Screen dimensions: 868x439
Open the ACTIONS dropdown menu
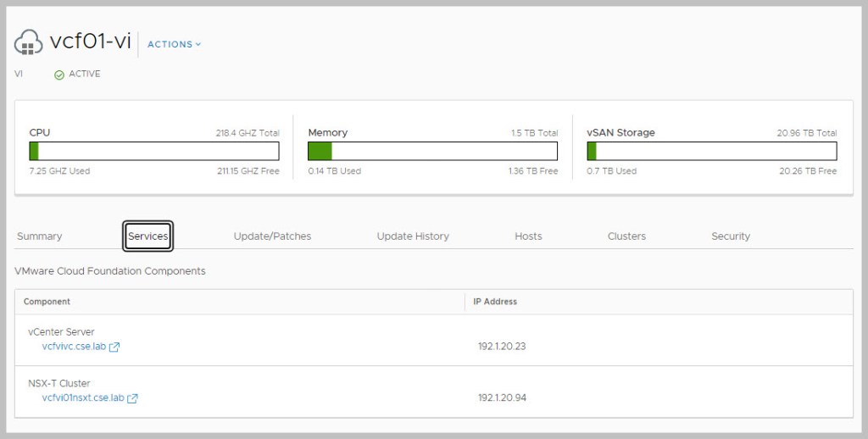click(174, 44)
